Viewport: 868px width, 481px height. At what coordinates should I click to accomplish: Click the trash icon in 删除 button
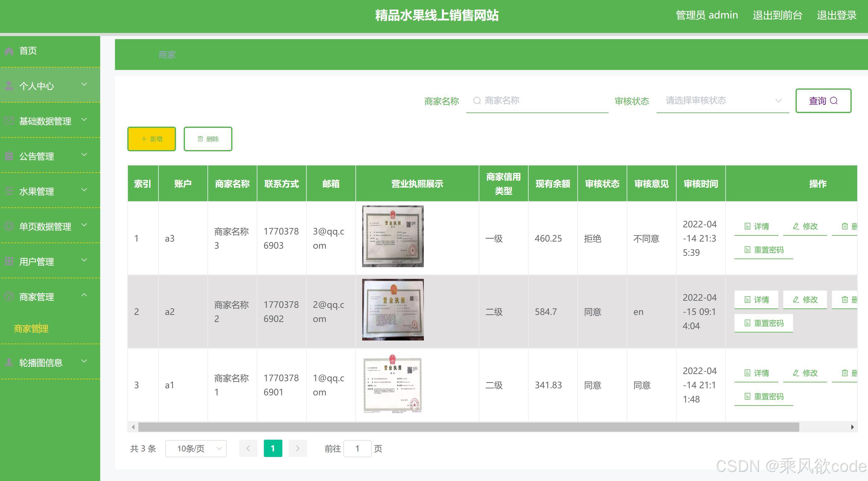point(200,139)
